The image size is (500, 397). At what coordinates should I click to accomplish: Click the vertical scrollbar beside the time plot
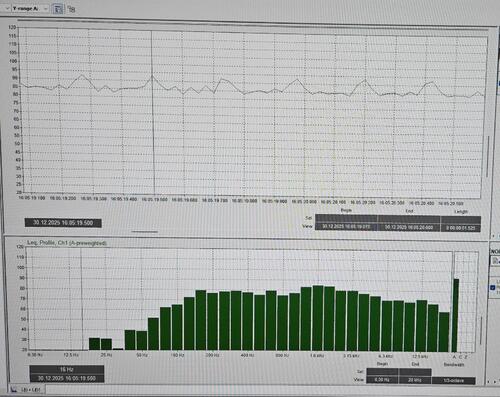[488, 156]
